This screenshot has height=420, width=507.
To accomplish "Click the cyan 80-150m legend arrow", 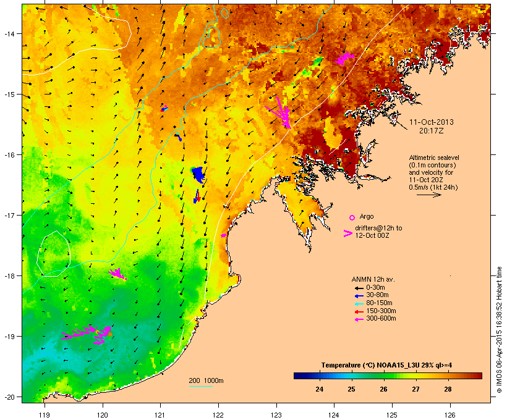I will point(359,304).
